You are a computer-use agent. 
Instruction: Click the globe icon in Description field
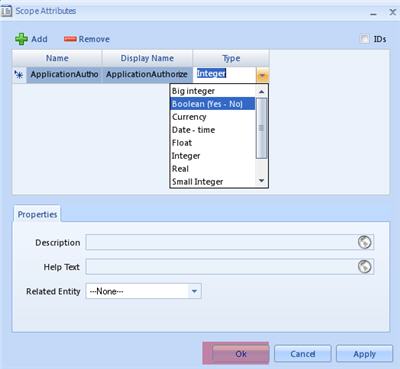coord(364,242)
